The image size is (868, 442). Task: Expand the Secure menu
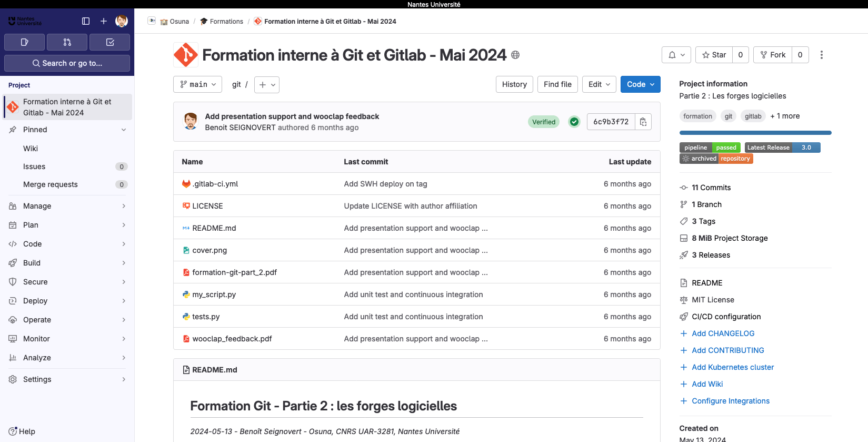67,282
